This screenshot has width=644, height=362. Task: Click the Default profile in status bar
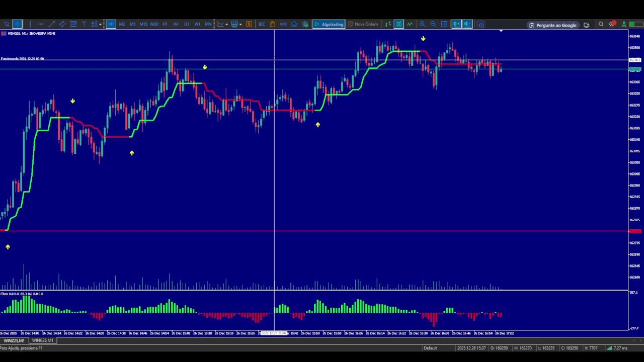(x=431, y=348)
